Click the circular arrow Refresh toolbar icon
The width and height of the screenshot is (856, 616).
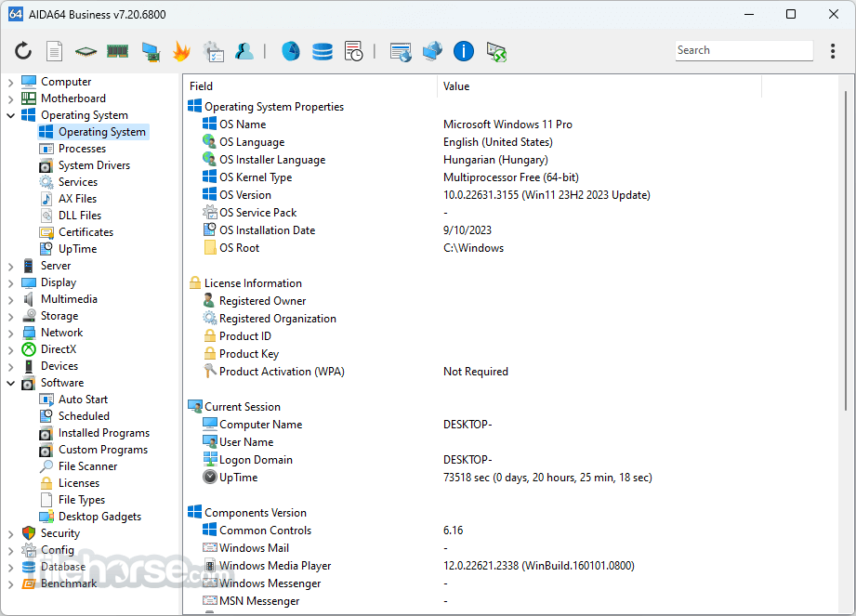coord(23,51)
